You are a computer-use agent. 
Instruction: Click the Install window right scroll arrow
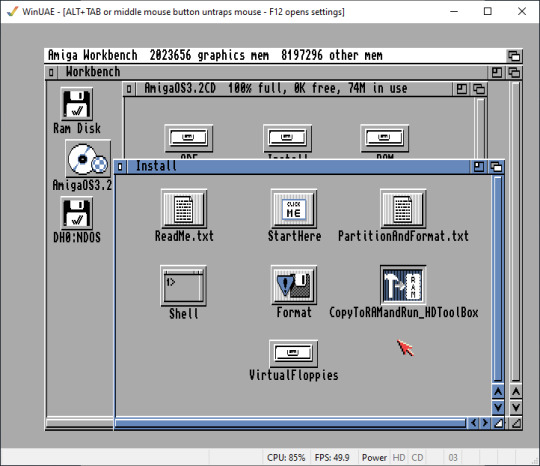(485, 423)
